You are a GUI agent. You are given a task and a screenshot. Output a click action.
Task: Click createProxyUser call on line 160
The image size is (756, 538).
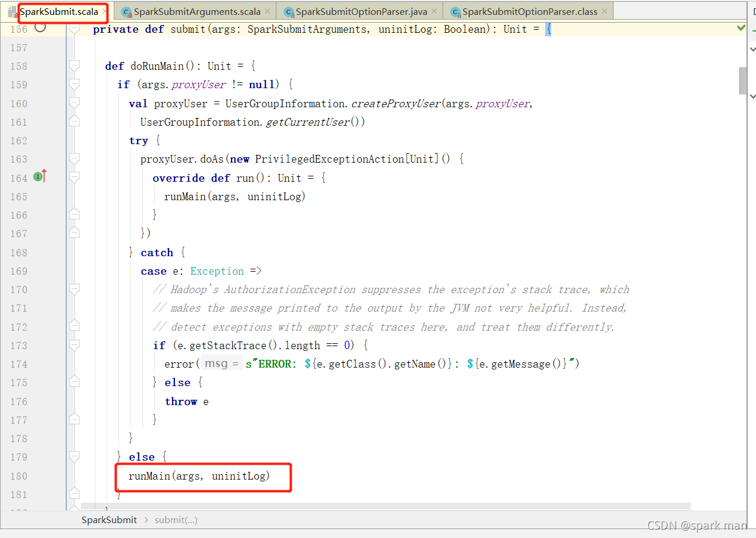coord(396,104)
